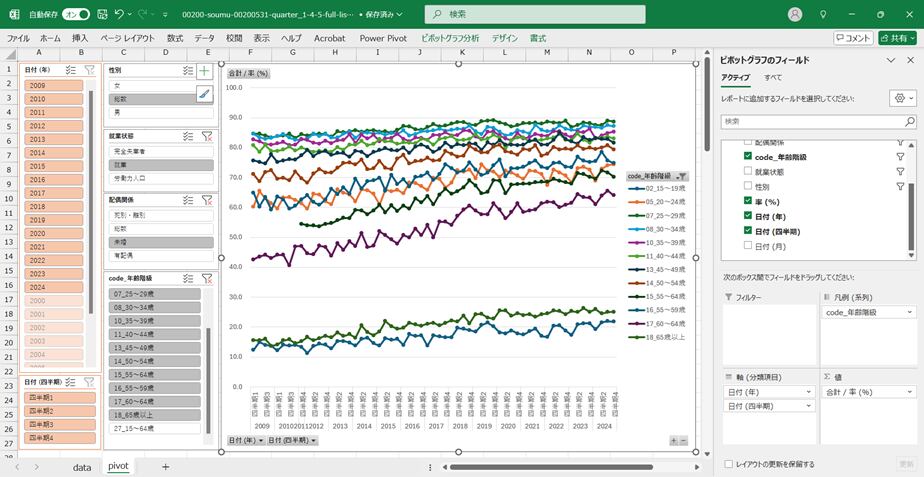Collapse entire chart field with minus button
The height and width of the screenshot is (477, 924).
pos(684,440)
